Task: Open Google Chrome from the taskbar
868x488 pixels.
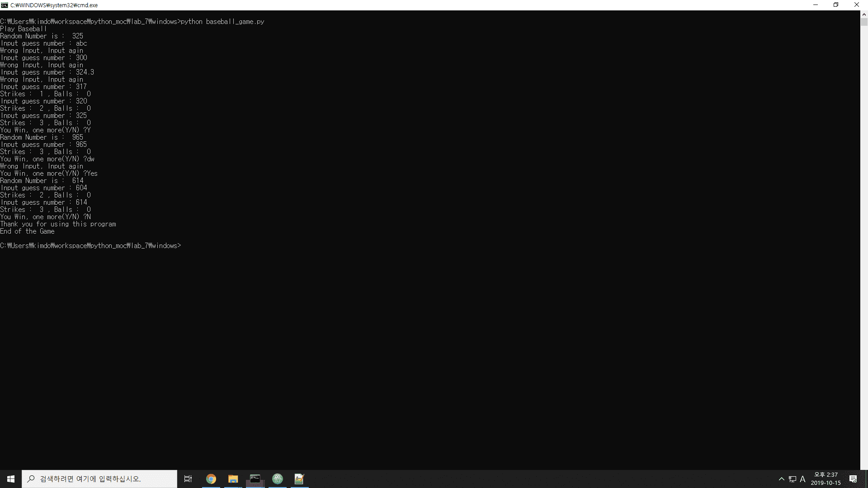Action: click(x=211, y=479)
